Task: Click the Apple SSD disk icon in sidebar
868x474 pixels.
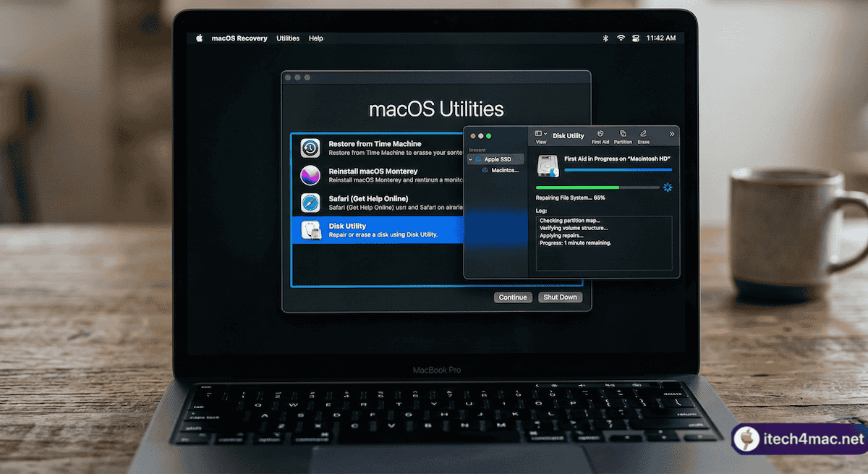Action: pyautogui.click(x=478, y=159)
